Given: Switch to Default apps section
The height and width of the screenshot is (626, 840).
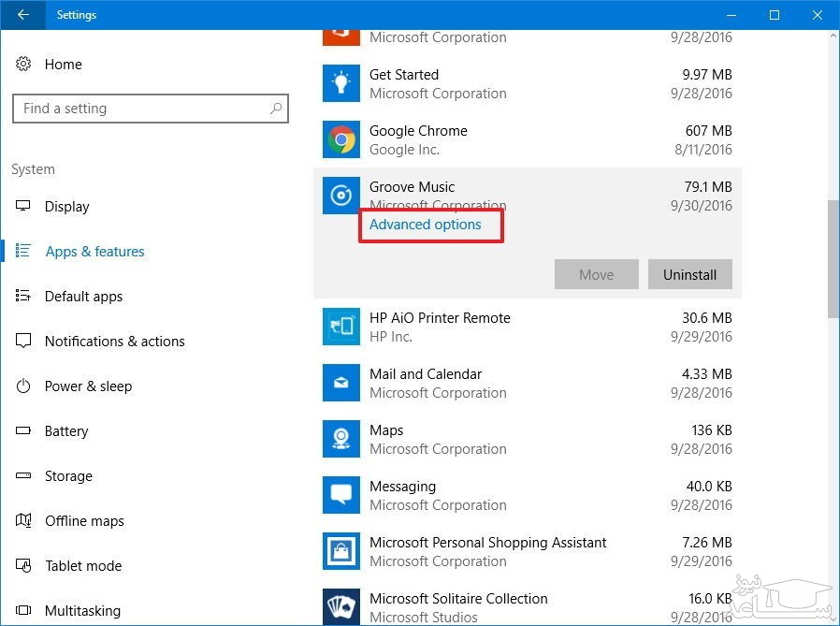Looking at the screenshot, I should click(84, 297).
